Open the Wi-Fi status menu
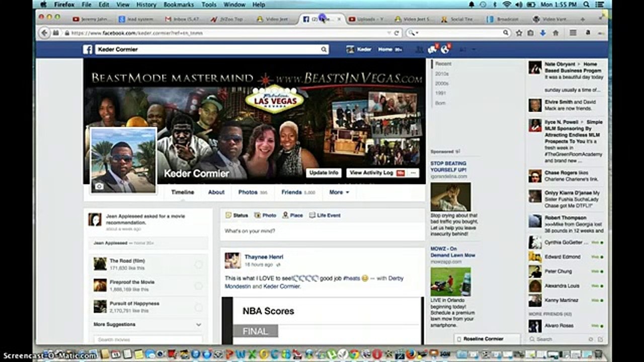 507,5
